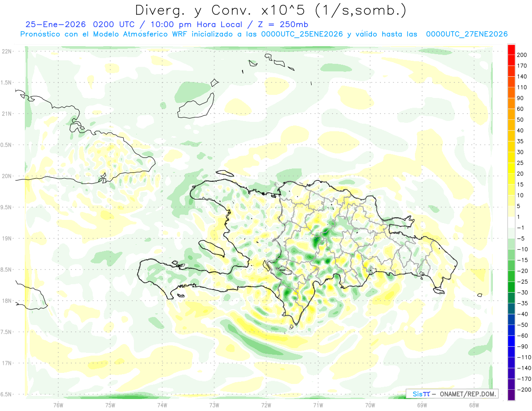The image size is (532, 411).
Task: Click the positive '60' color scale value
Action: (520, 109)
